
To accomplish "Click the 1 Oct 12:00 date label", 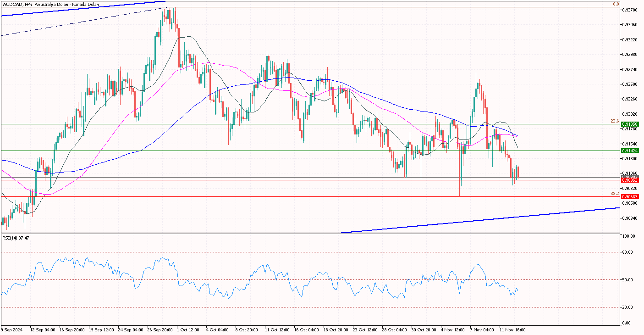I will (x=188, y=329).
